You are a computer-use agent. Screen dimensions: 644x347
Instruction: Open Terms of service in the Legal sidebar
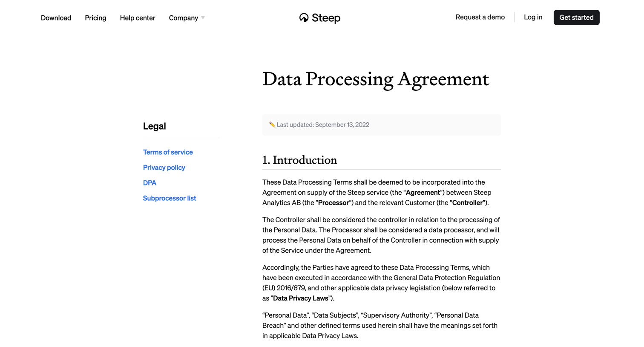coord(168,152)
